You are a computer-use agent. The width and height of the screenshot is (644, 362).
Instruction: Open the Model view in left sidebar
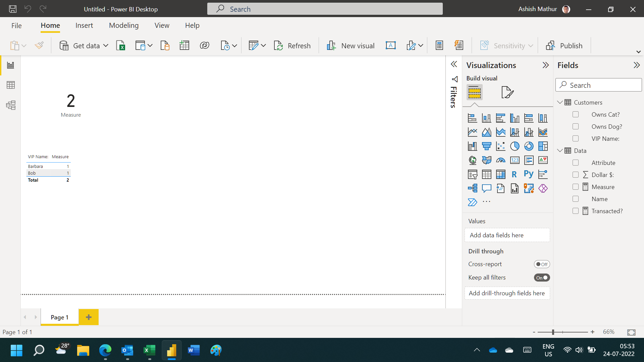pos(11,105)
